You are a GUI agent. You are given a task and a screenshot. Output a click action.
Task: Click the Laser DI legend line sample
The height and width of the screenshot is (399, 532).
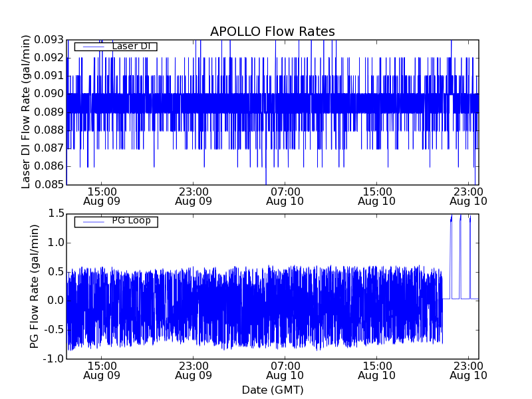click(x=92, y=47)
